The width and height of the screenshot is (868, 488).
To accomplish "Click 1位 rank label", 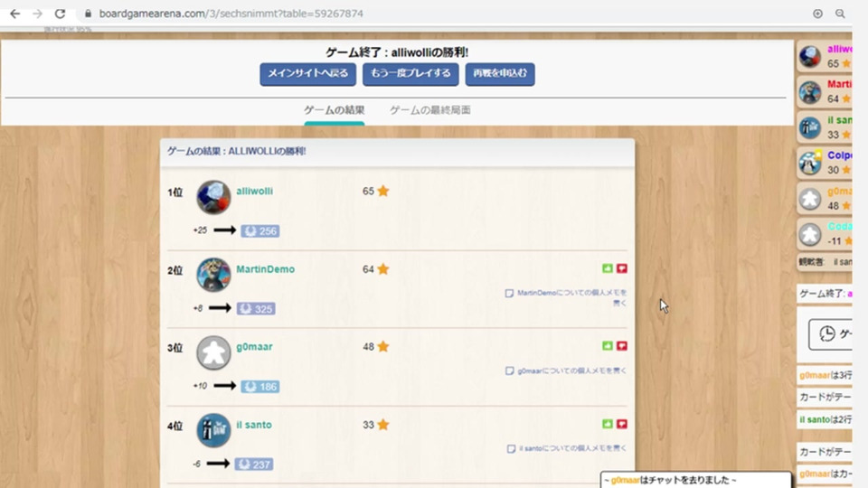I will tap(175, 192).
